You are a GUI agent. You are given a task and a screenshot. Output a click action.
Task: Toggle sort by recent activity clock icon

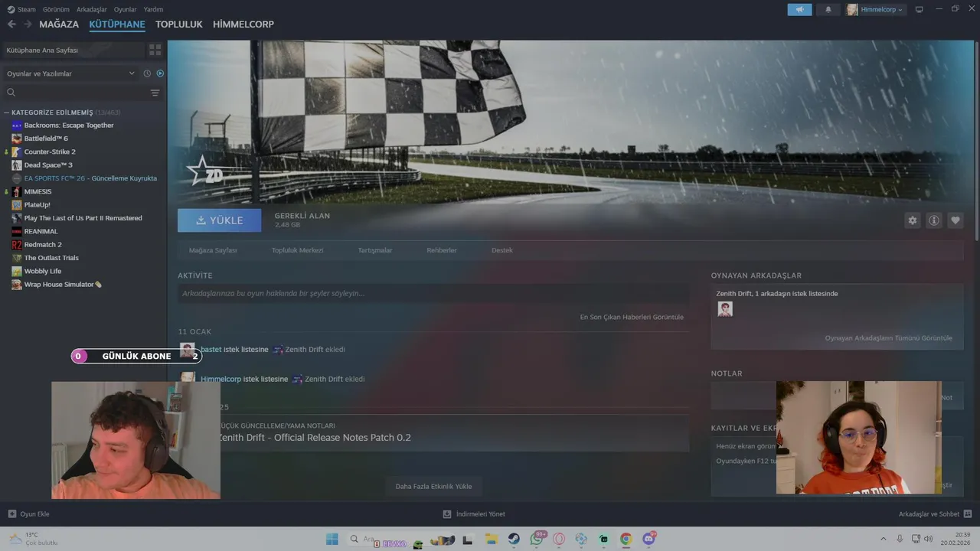(x=147, y=73)
